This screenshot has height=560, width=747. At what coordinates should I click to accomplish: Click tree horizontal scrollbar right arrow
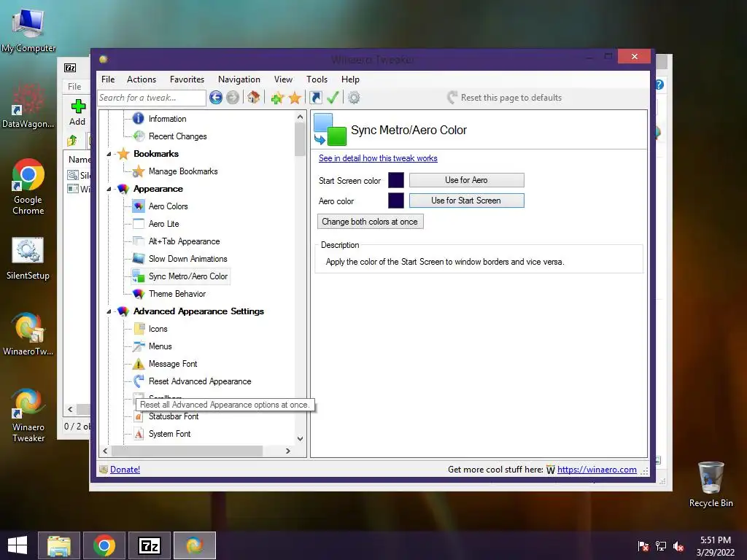[x=287, y=451]
